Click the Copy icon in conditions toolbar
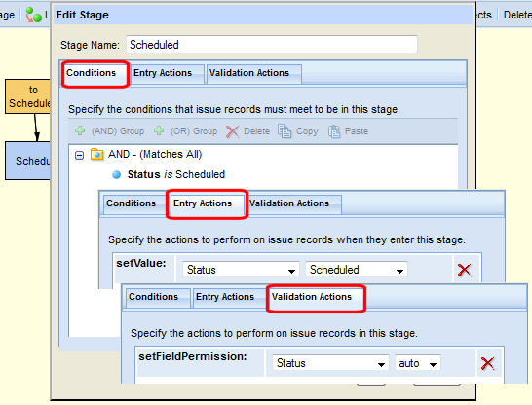The height and width of the screenshot is (405, 532). [x=285, y=130]
